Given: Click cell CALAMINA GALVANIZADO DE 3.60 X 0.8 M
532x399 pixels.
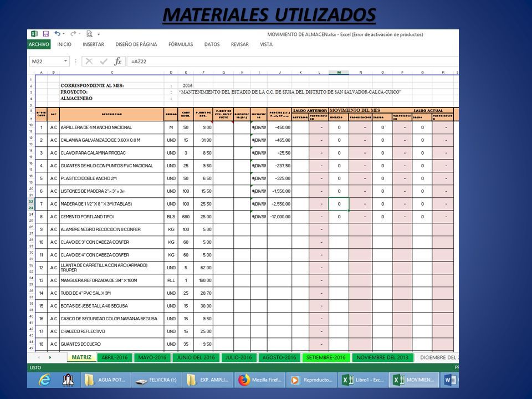Looking at the screenshot, I should pyautogui.click(x=111, y=140).
